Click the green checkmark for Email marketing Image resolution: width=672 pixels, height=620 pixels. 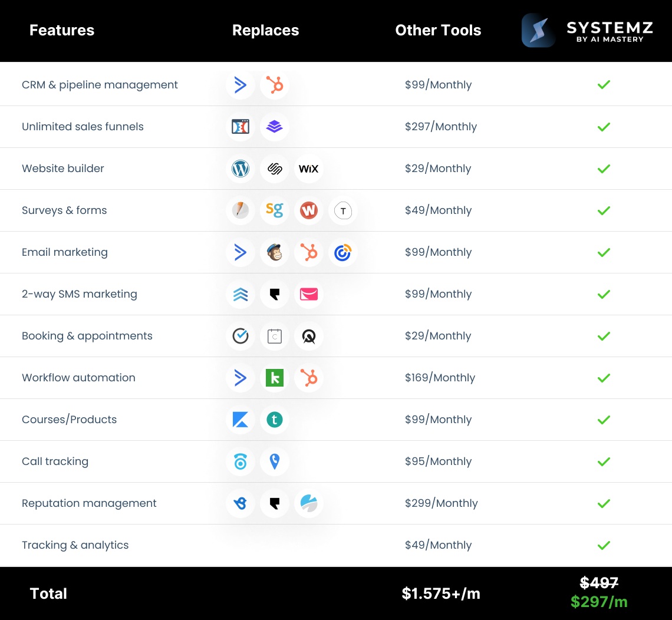click(x=603, y=252)
